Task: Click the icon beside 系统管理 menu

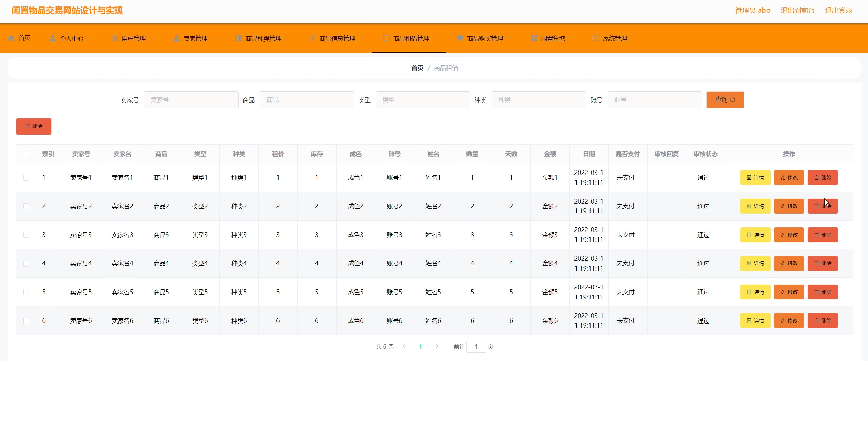Action: (596, 38)
